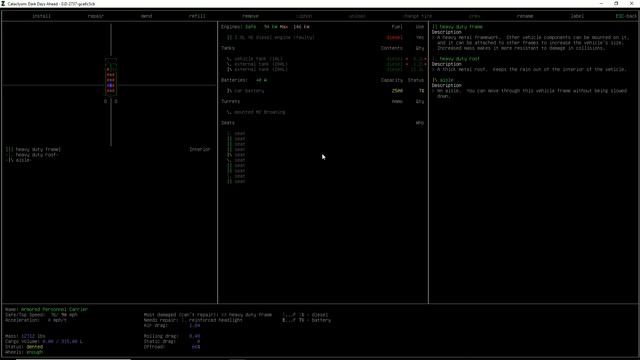This screenshot has height=360, width=640.
Task: Click the vehicle name Armored Personnel Carrier
Action: 54,309
